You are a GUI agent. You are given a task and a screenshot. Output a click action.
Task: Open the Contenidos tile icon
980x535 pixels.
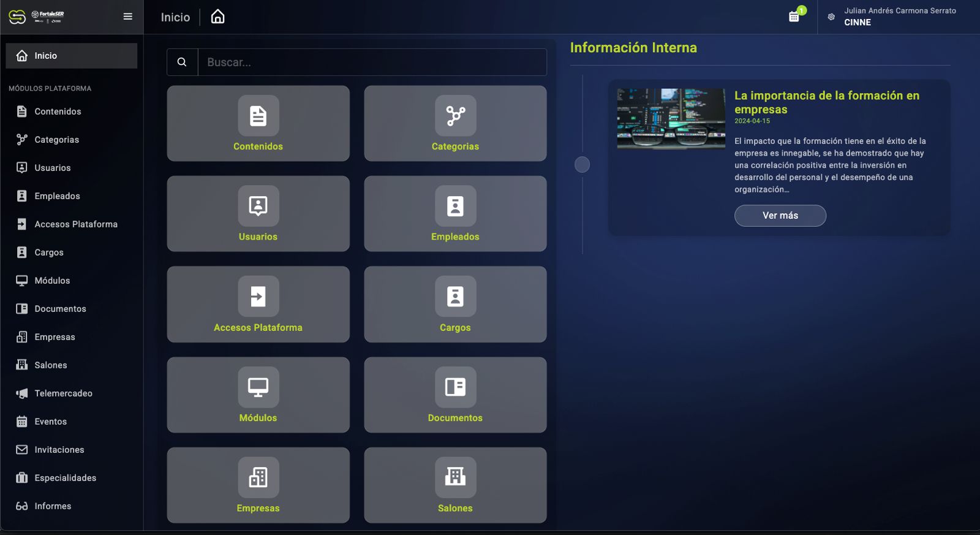point(258,116)
